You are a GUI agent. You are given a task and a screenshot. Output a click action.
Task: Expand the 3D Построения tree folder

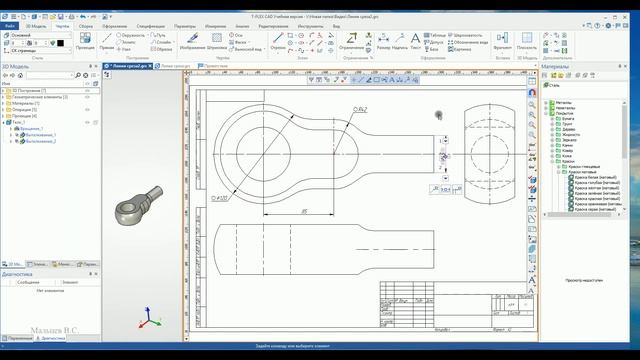[3, 91]
